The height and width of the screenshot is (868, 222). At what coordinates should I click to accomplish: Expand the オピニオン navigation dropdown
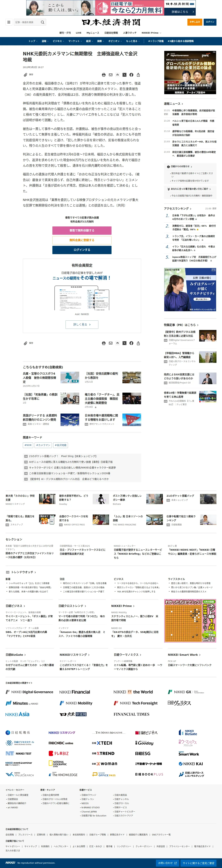(x=115, y=41)
